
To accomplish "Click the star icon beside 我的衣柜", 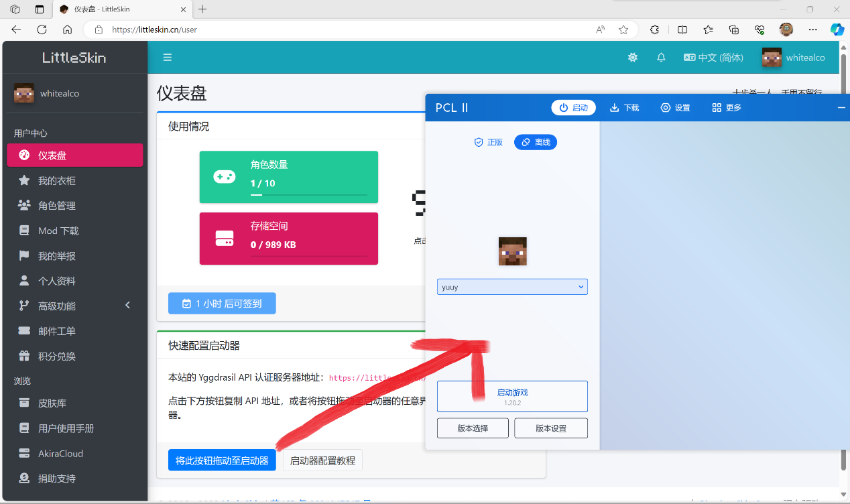I will tap(24, 180).
